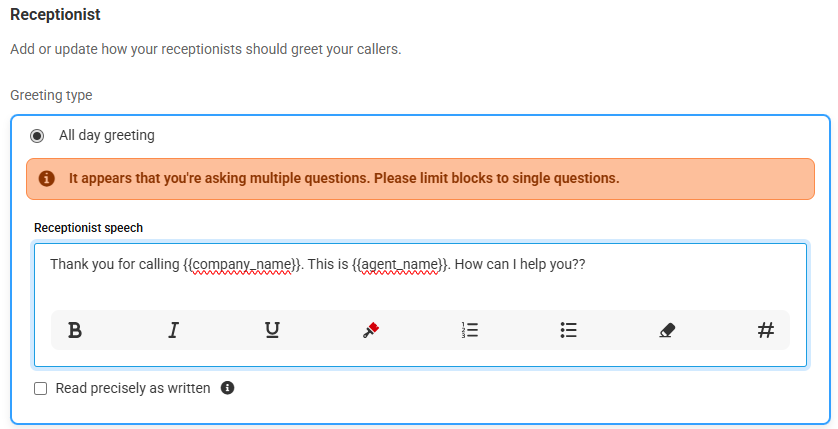This screenshot has width=838, height=429.
Task: Open the hash variable inserter
Action: [766, 330]
